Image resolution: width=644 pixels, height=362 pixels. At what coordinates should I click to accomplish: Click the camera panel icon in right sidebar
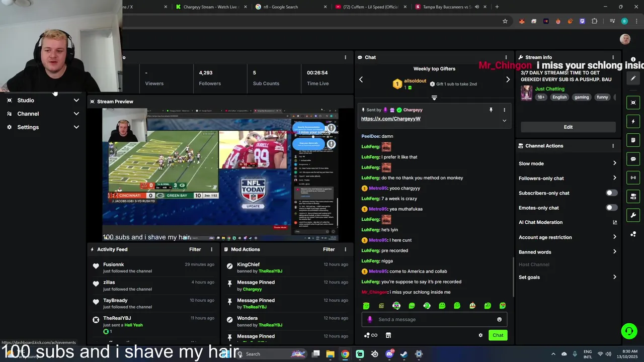pos(633,196)
